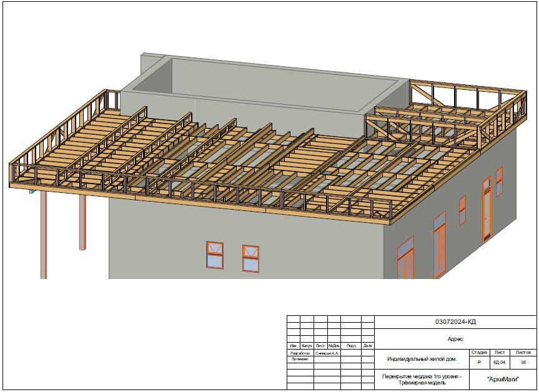
Task: Click "Индивидуальный жилой дом." project title
Action: click(422, 359)
